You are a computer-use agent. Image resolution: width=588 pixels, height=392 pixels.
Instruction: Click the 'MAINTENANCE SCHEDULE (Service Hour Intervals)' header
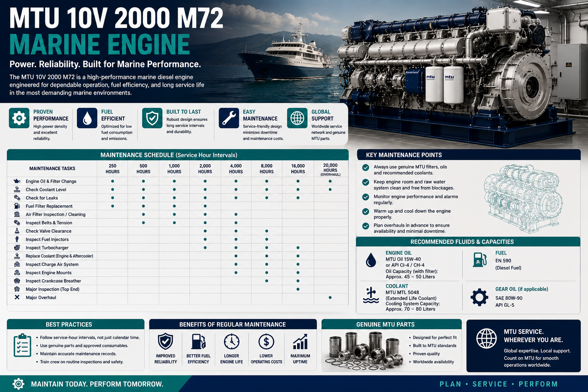coord(169,155)
